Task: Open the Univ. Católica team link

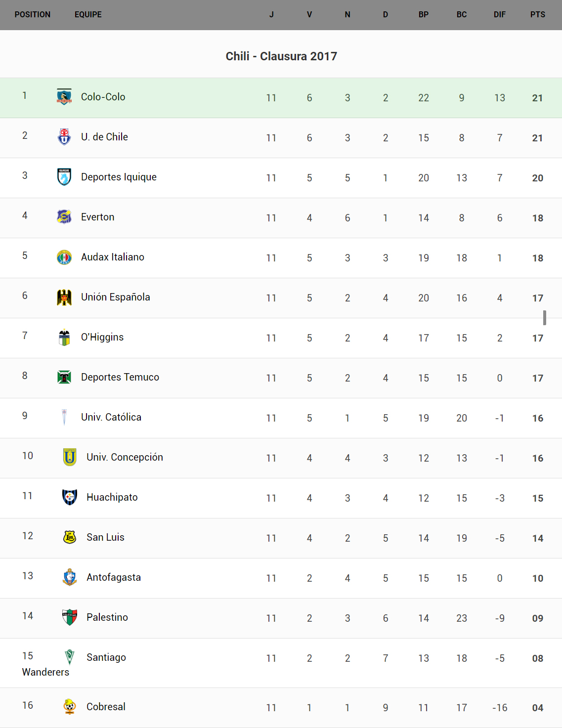Action: pos(111,417)
